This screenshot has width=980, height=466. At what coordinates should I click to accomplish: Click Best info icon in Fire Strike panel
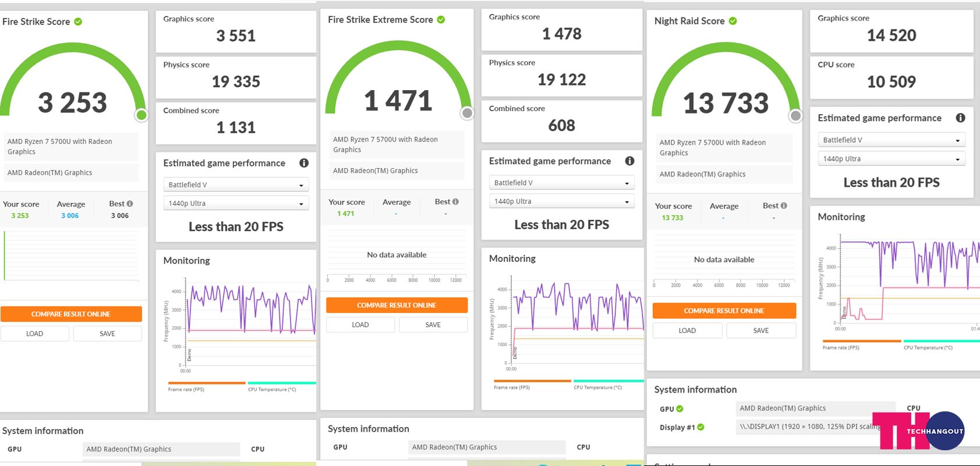pyautogui.click(x=130, y=204)
